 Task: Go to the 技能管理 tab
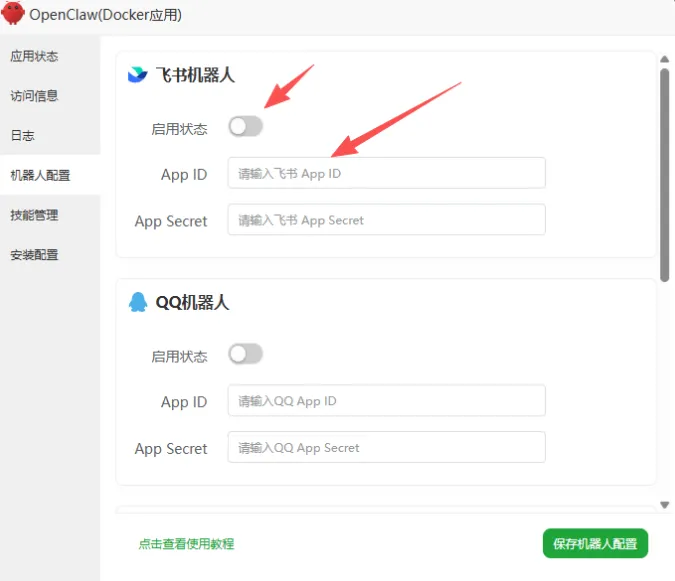click(35, 215)
